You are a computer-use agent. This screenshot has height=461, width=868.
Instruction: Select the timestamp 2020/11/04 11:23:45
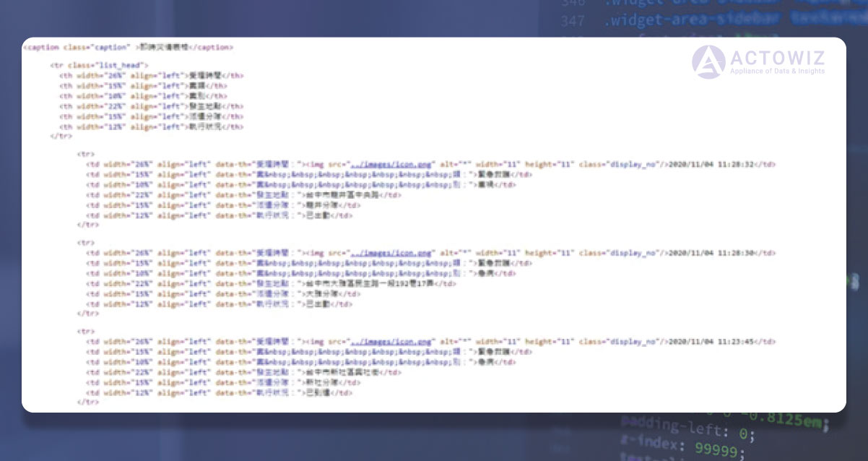click(x=712, y=342)
